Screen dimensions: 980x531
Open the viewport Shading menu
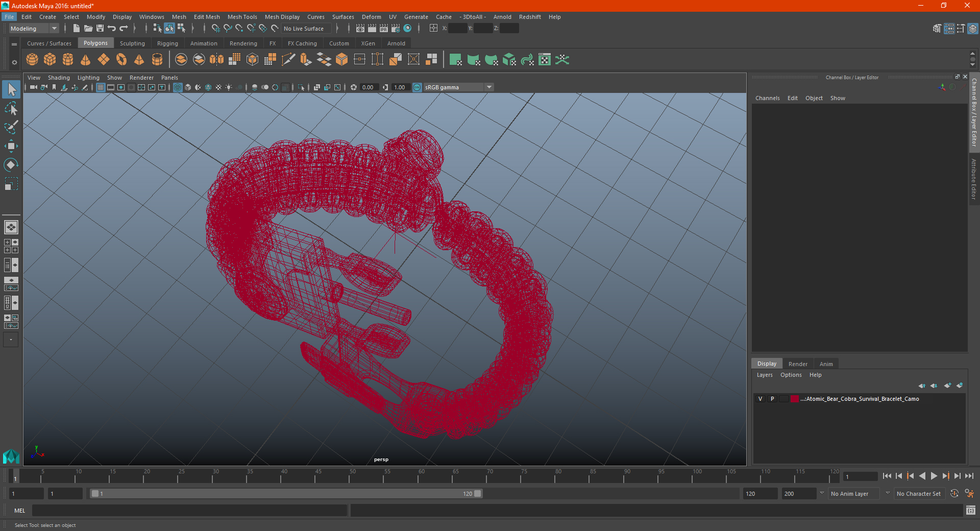click(x=59, y=78)
